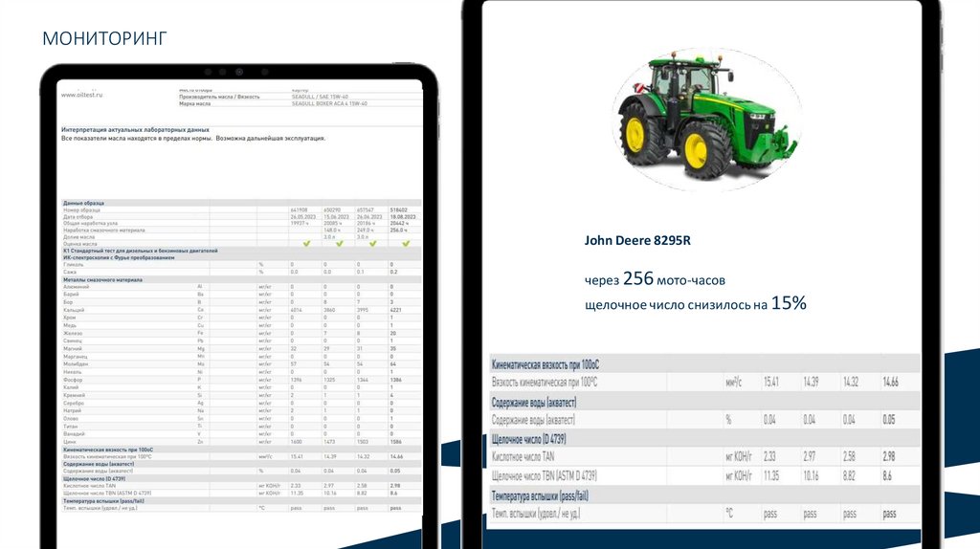Viewport: 980px width, 549px height.
Task: Click the 'Цинк' row label
Action: [x=69, y=442]
